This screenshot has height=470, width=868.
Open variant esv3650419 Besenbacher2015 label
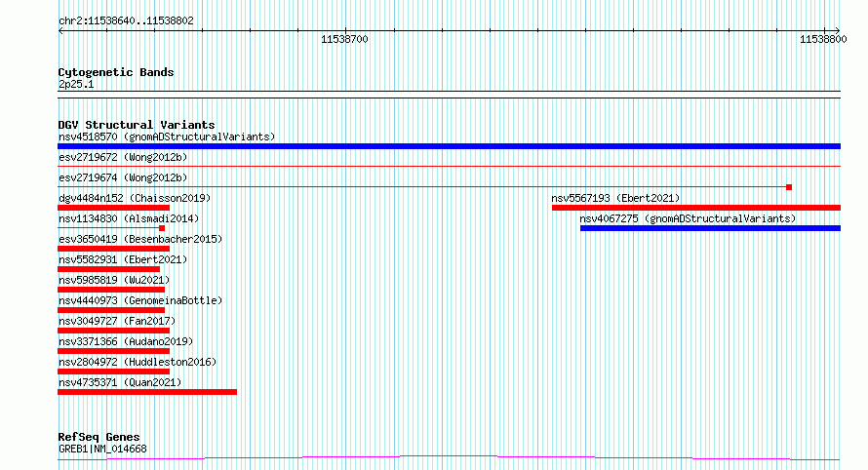(x=140, y=239)
